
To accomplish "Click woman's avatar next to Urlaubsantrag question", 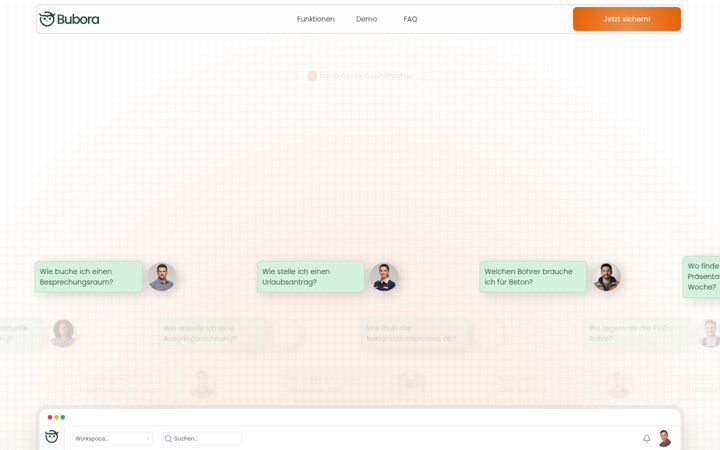I will click(x=384, y=277).
